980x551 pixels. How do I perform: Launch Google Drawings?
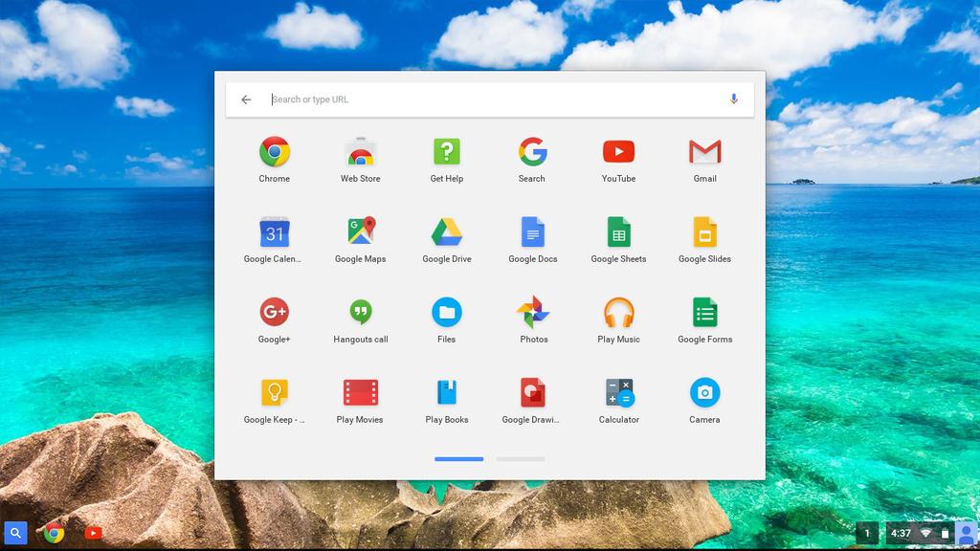coord(532,392)
